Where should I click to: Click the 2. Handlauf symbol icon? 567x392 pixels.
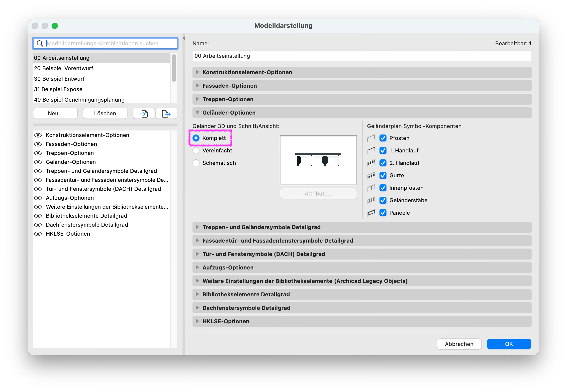(371, 163)
